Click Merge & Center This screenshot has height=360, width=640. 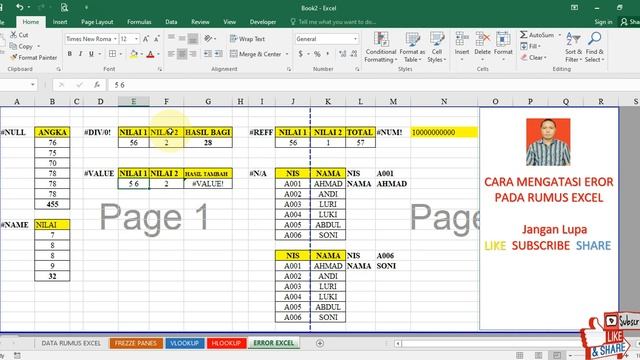[x=256, y=54]
